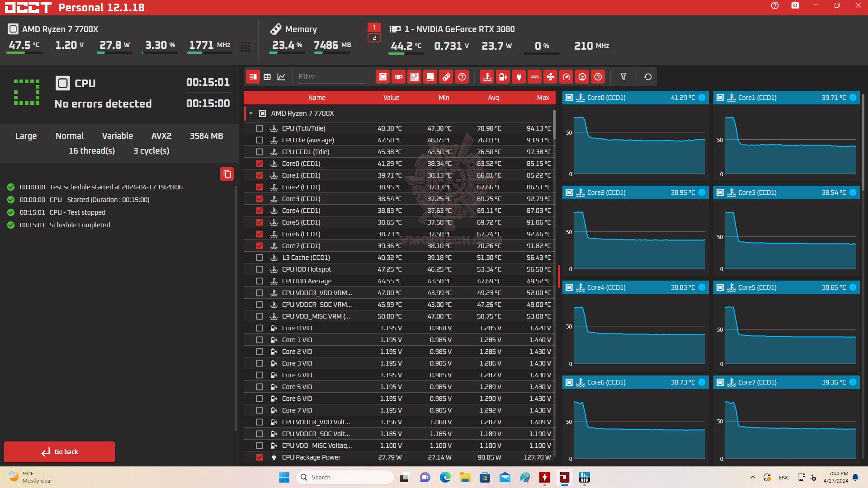Toggle the GPU category filter icon

398,77
